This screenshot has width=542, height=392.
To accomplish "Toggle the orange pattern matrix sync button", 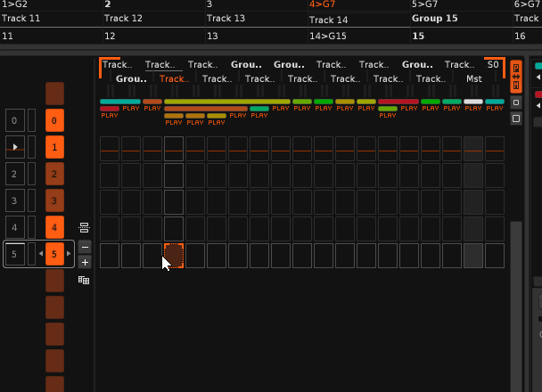I will pyautogui.click(x=516, y=81).
